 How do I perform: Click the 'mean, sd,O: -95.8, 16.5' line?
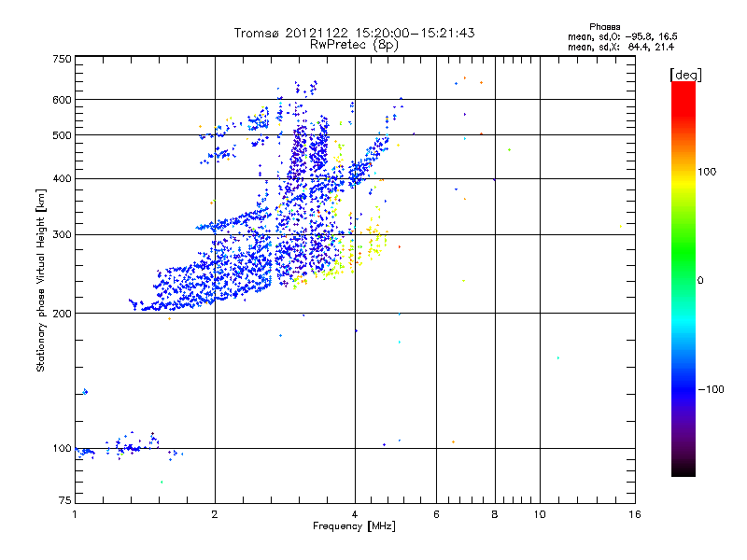(622, 36)
